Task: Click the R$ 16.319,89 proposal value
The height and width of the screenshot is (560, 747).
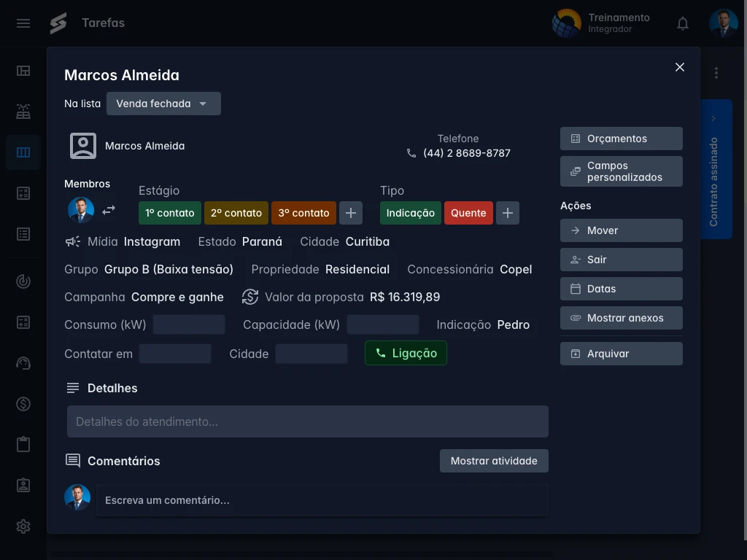Action: coord(405,297)
